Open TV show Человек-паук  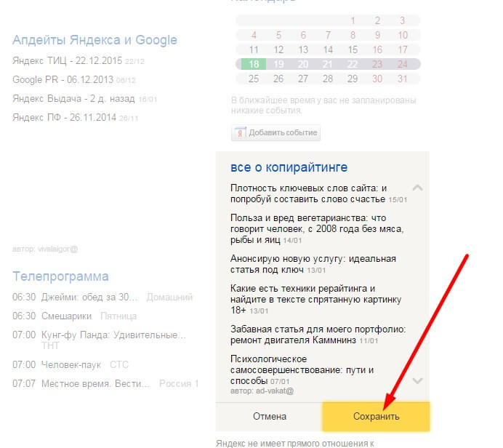coord(71,365)
